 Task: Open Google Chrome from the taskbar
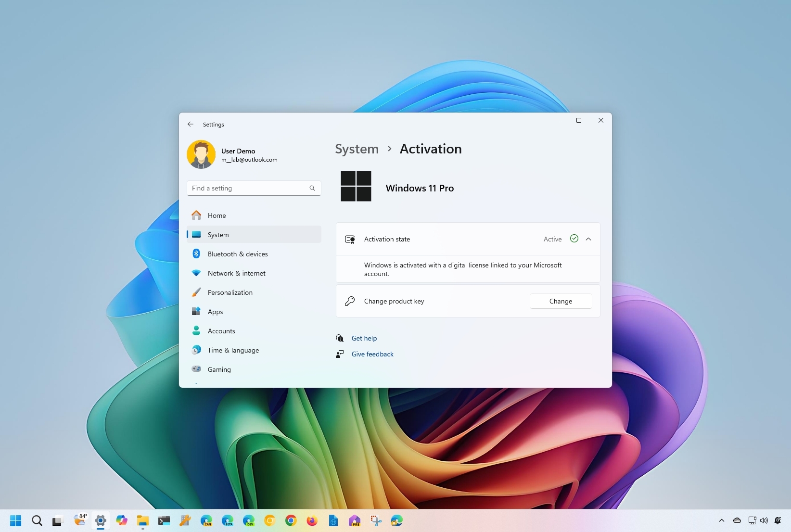pos(291,521)
